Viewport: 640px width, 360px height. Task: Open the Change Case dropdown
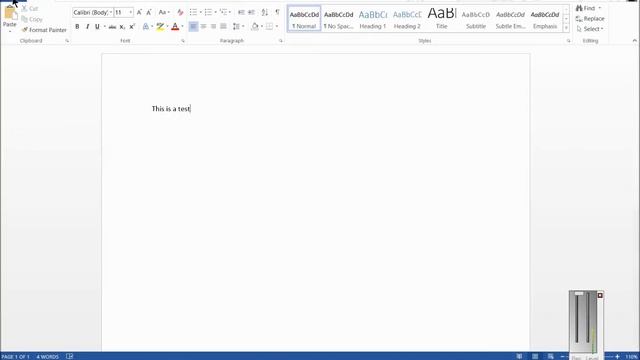pyautogui.click(x=164, y=12)
